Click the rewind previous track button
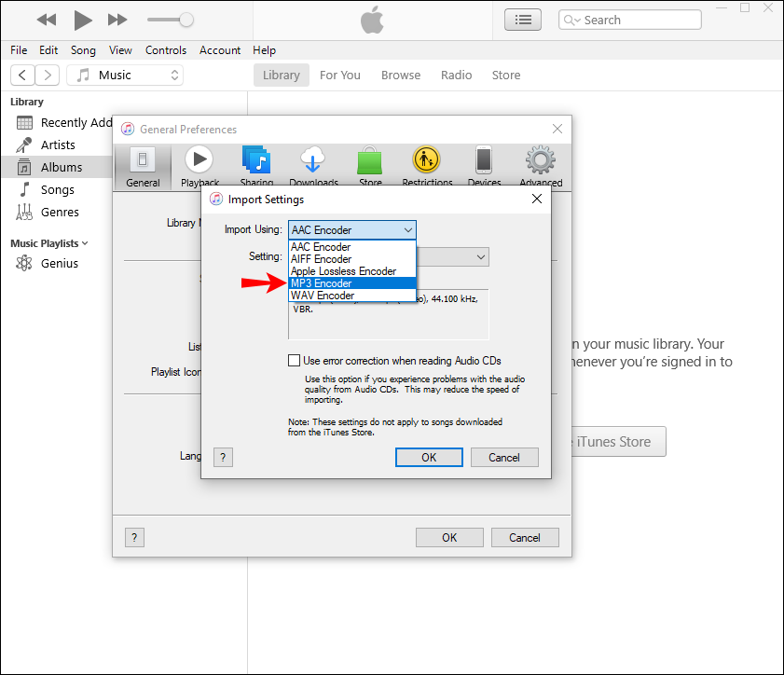 tap(47, 20)
